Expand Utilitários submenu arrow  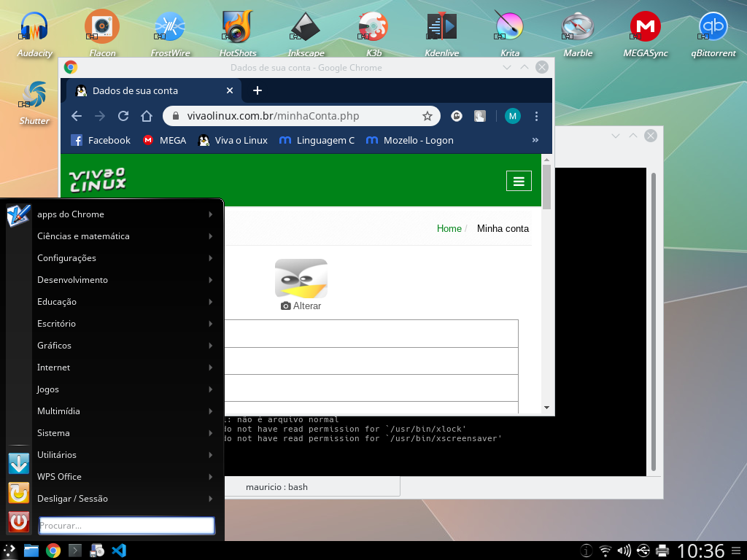tap(210, 455)
